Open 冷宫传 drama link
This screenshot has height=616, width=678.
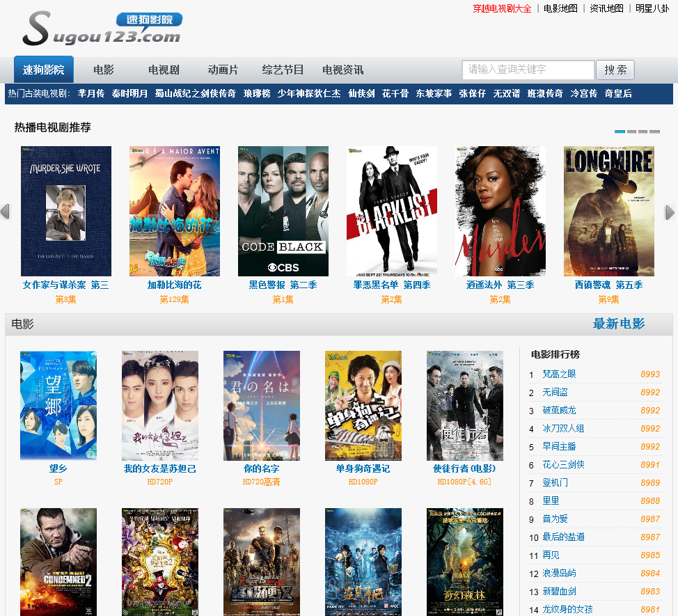pyautogui.click(x=584, y=93)
